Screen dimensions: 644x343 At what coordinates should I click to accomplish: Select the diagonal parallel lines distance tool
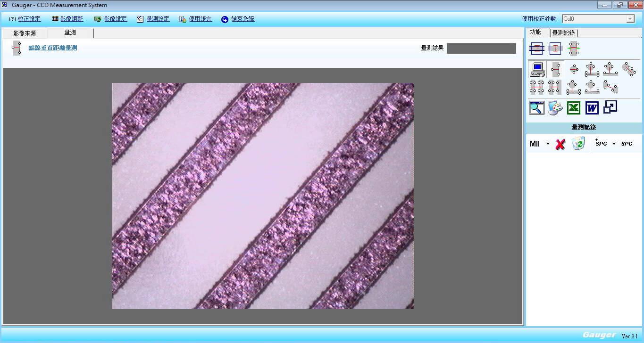click(x=629, y=69)
